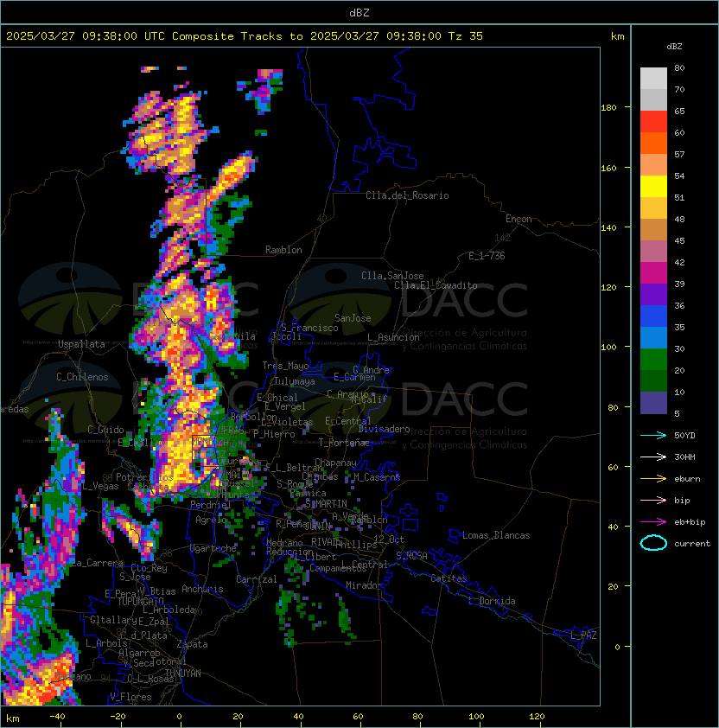Viewport: 719px width, 728px height.
Task: Click the 'L_Dormida' place label
Action: click(492, 601)
